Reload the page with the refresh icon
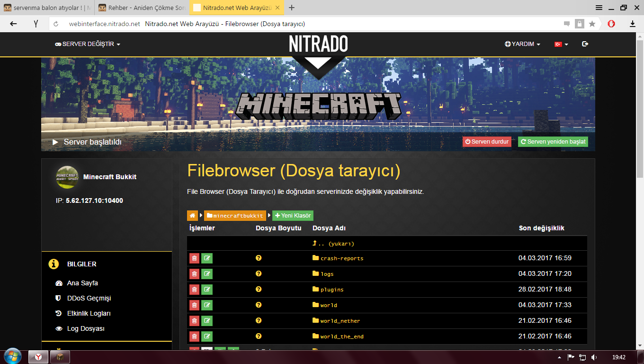The width and height of the screenshot is (644, 364). click(56, 24)
